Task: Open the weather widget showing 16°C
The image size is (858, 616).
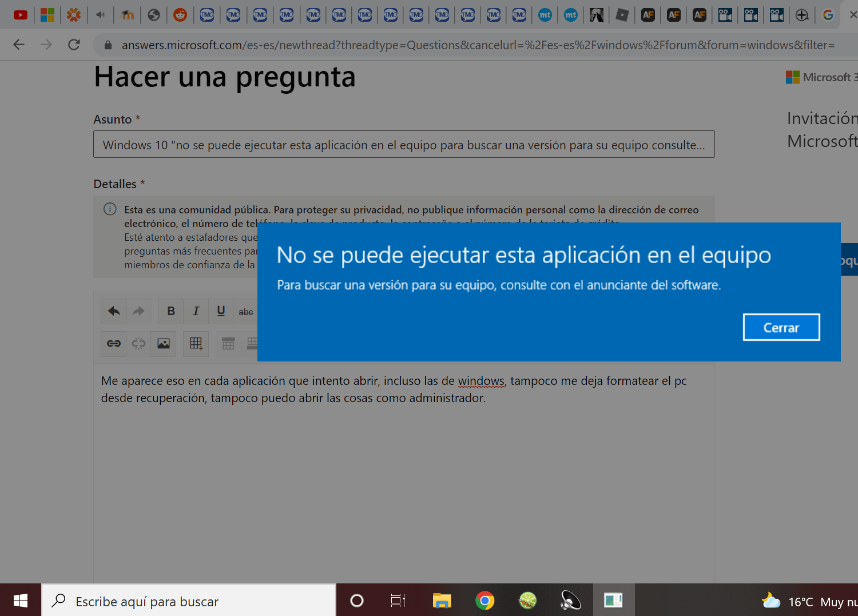Action: pos(809,601)
